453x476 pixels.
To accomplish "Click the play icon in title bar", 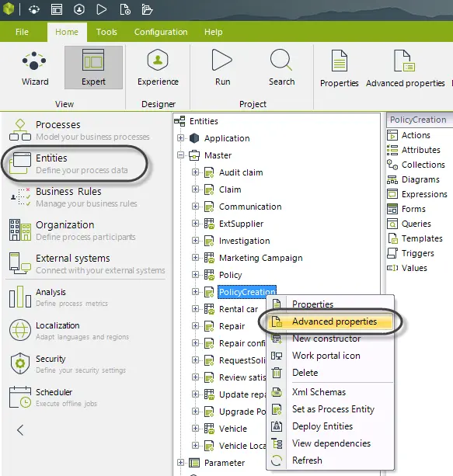I will point(101,9).
